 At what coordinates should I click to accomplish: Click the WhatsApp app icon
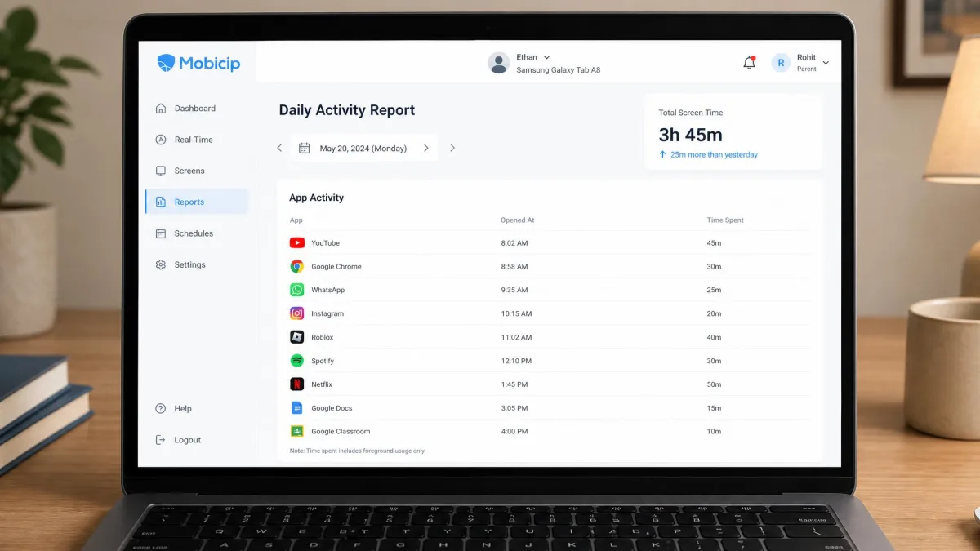(297, 290)
